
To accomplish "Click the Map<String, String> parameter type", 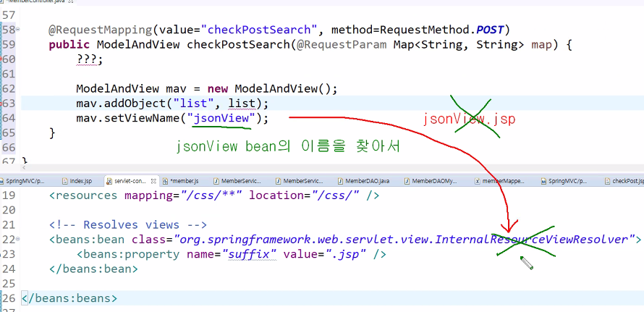I will click(459, 44).
